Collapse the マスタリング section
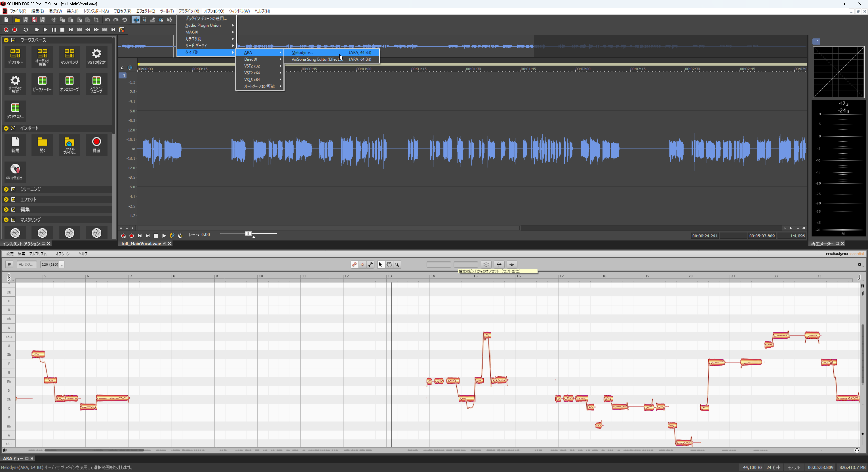The width and height of the screenshot is (868, 472). tap(6, 220)
